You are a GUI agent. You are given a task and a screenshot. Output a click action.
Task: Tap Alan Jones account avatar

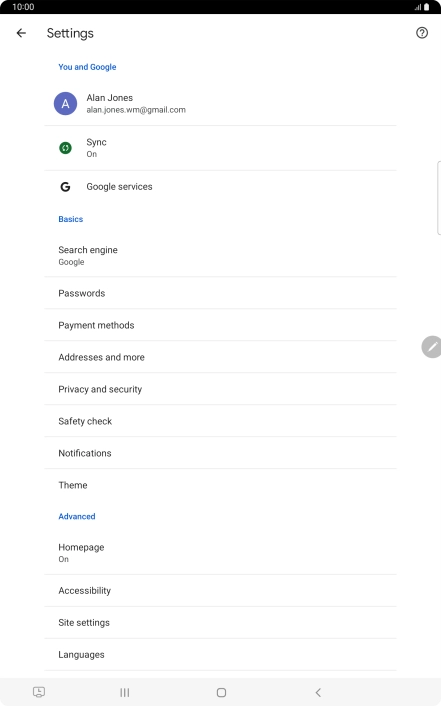65,104
